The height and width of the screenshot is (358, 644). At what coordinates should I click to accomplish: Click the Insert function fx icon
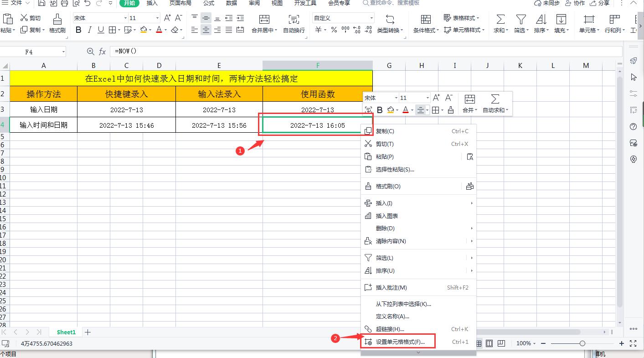pyautogui.click(x=102, y=52)
